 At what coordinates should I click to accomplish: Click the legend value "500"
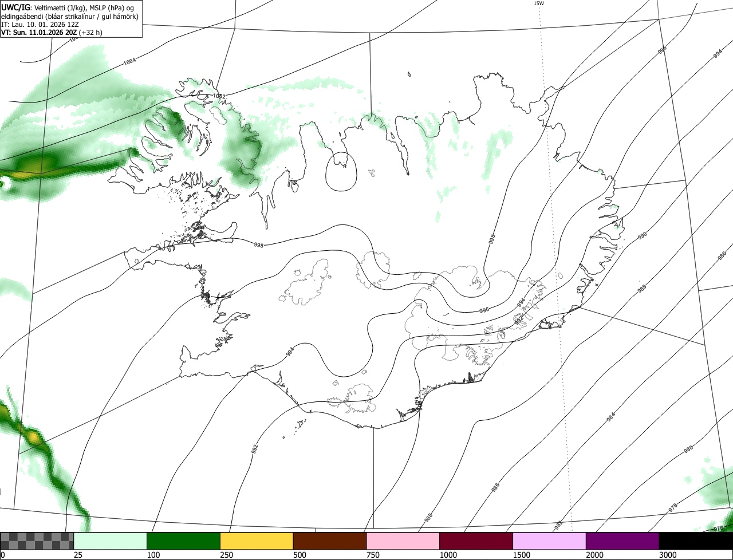(x=299, y=555)
